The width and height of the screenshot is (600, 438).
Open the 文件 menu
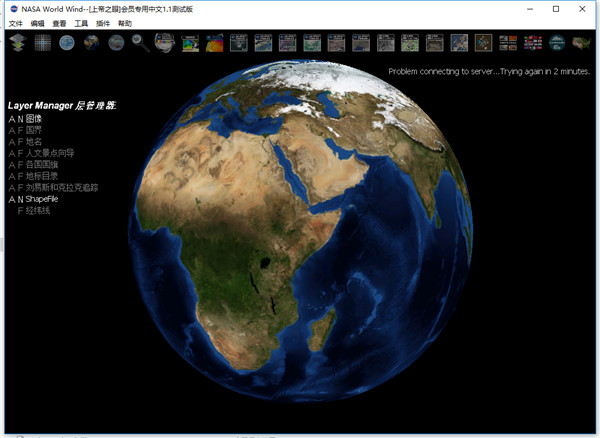(16, 24)
